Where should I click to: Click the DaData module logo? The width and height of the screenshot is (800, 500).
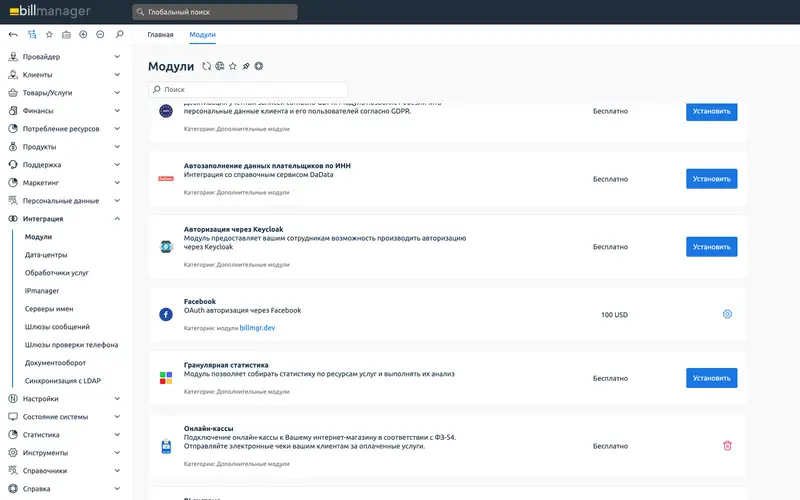click(166, 179)
